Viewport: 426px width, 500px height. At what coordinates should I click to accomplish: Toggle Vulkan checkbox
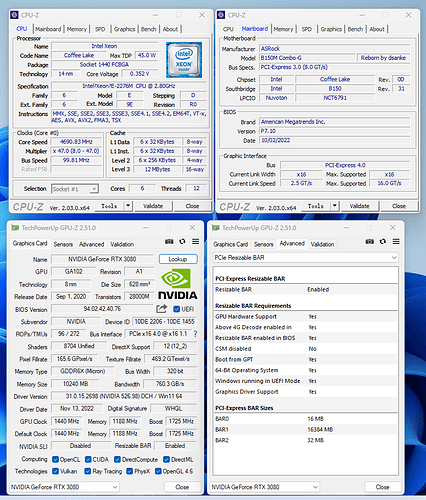tap(55, 471)
